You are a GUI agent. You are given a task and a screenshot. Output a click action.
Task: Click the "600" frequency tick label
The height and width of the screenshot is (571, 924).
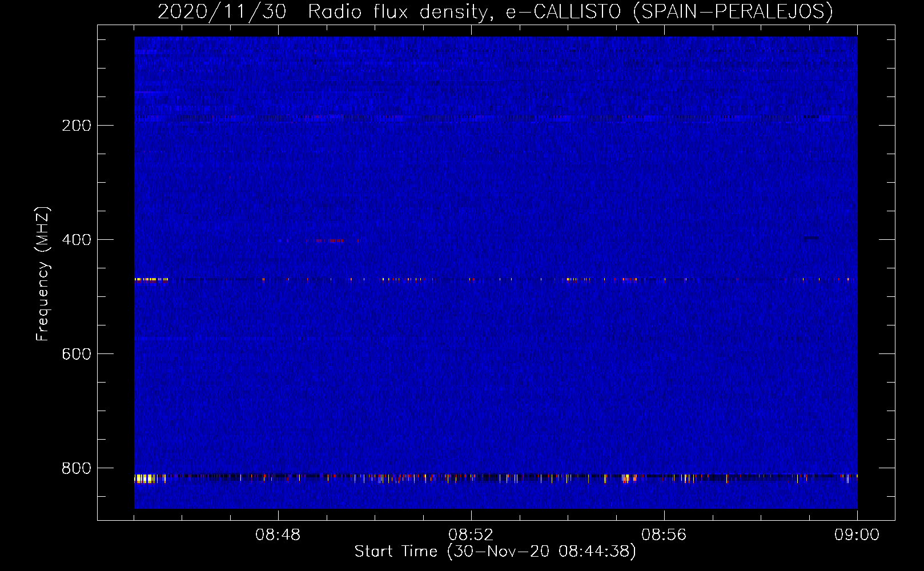(77, 354)
